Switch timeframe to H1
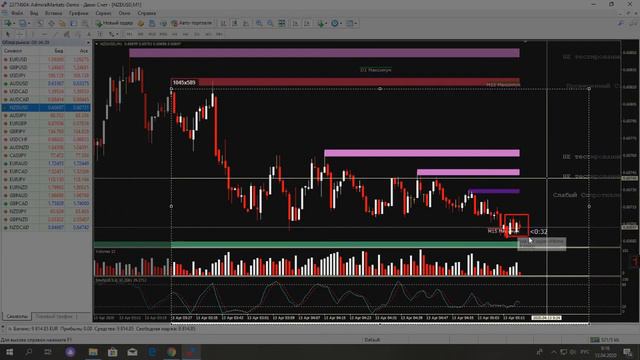This screenshot has height=360, width=640. pos(175,34)
